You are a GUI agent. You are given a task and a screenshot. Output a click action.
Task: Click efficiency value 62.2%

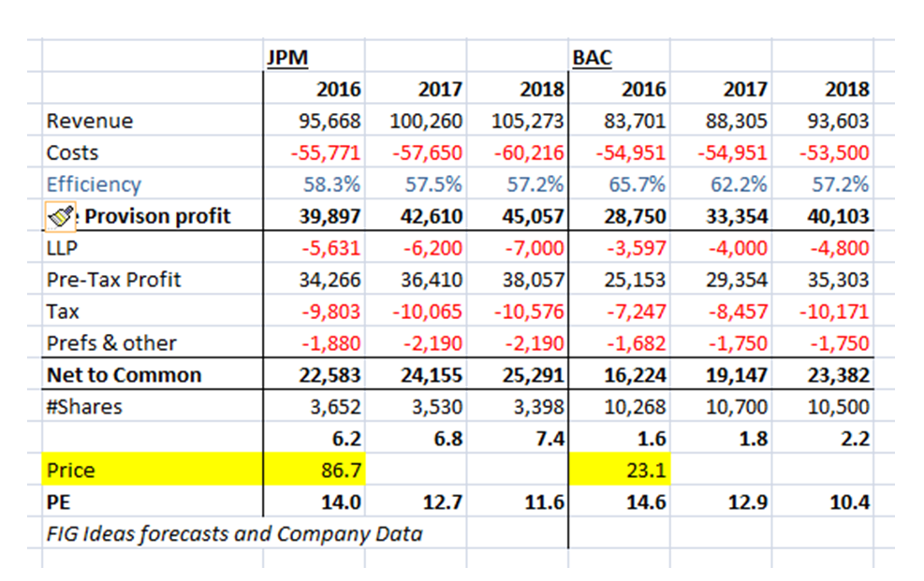[x=739, y=184]
